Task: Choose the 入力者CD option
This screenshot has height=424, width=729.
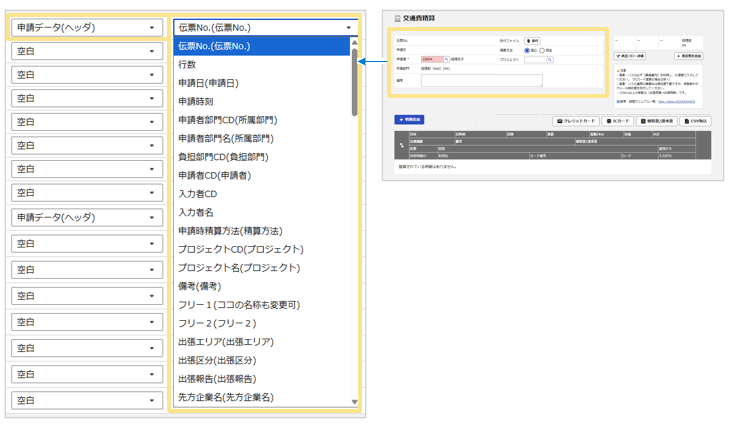Action: click(262, 194)
